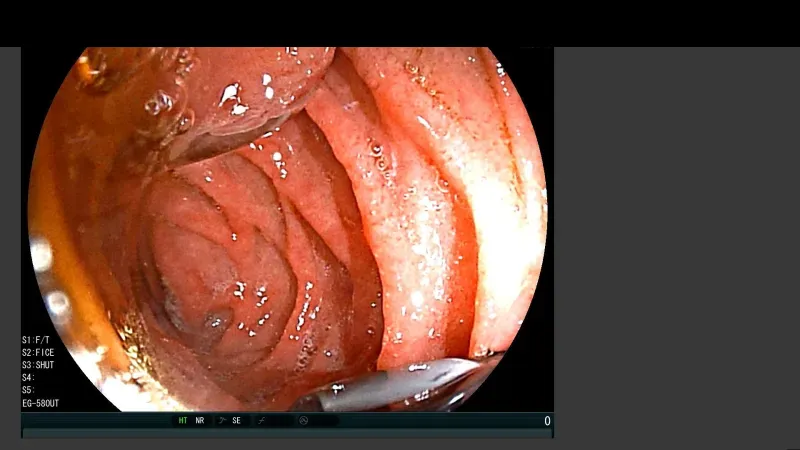Screen dimensions: 800x450
Task: Click the empty S4: switch label
Action: click(29, 378)
